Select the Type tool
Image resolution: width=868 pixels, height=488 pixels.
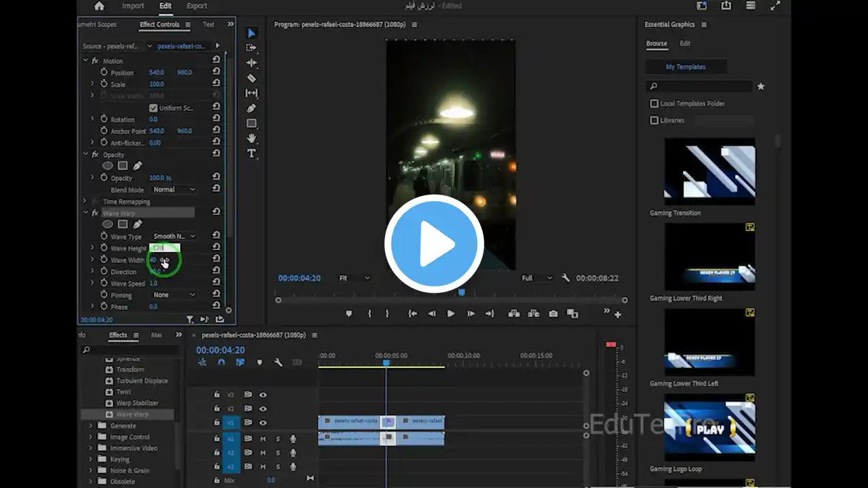pos(252,154)
